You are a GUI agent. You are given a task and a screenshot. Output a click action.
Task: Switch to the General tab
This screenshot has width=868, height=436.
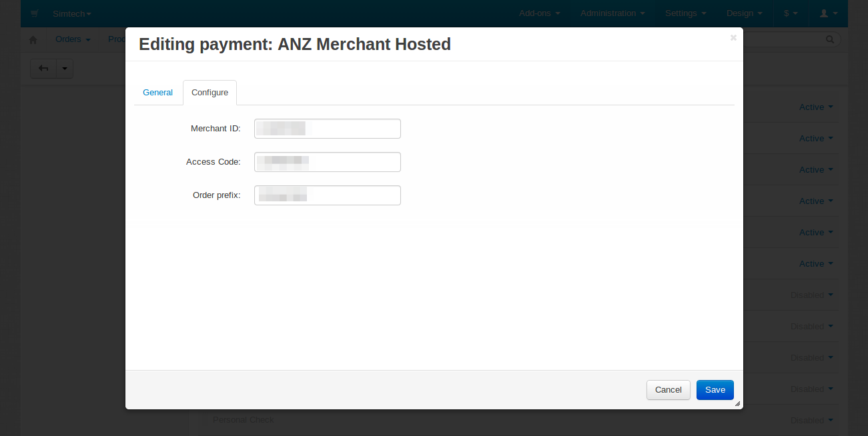click(x=157, y=93)
